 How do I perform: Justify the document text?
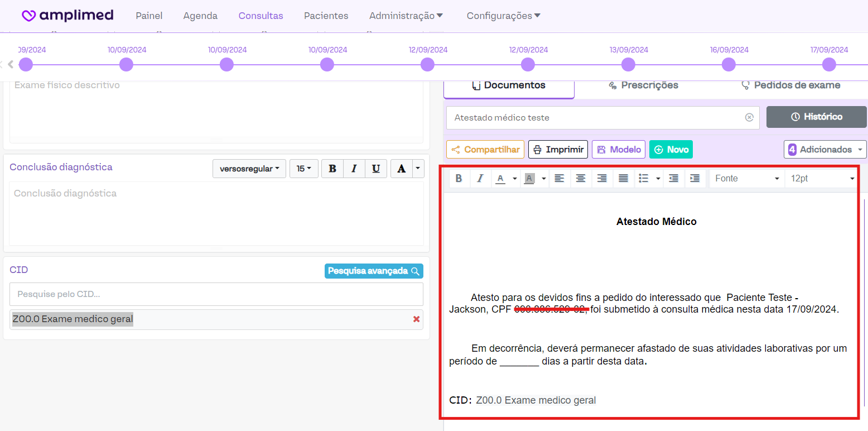pos(623,179)
